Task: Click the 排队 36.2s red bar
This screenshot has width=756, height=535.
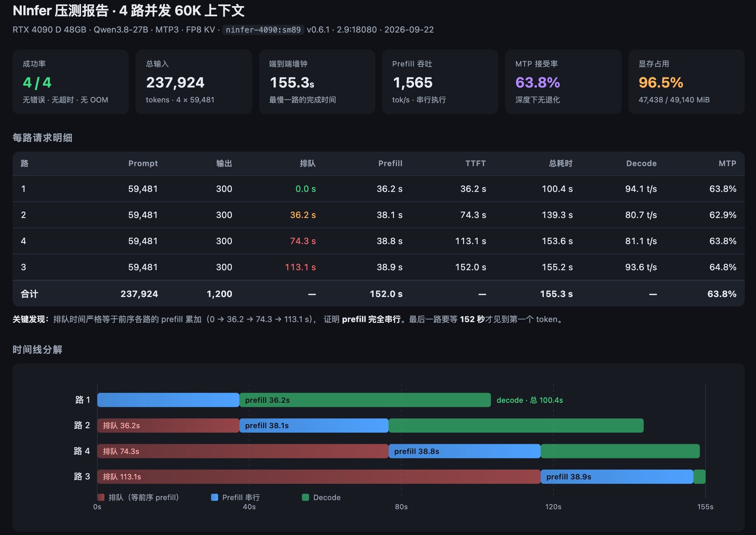Action: tap(168, 425)
